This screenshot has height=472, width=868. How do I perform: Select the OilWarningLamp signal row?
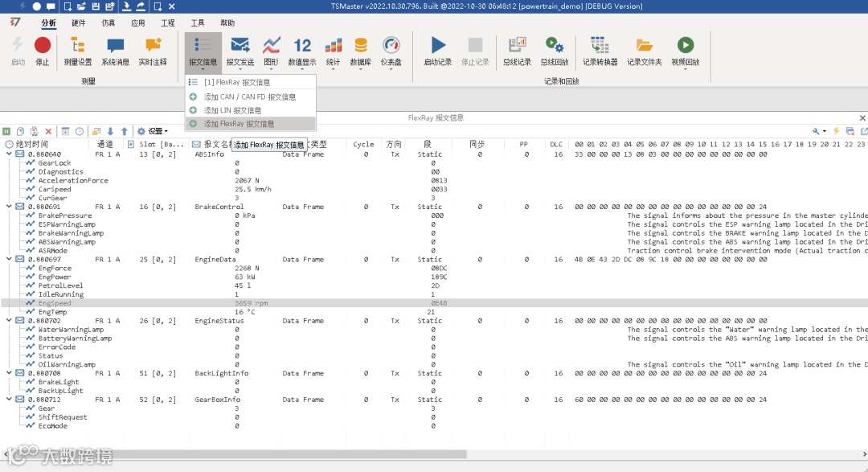click(434, 364)
